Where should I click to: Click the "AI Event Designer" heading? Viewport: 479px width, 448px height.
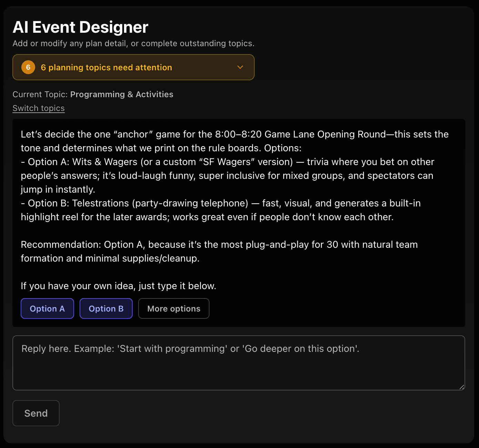[80, 27]
